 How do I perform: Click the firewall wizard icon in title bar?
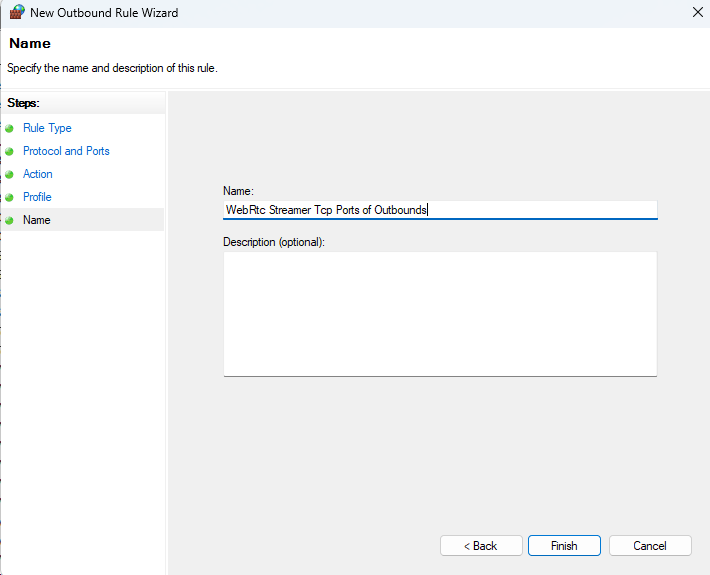(x=16, y=13)
